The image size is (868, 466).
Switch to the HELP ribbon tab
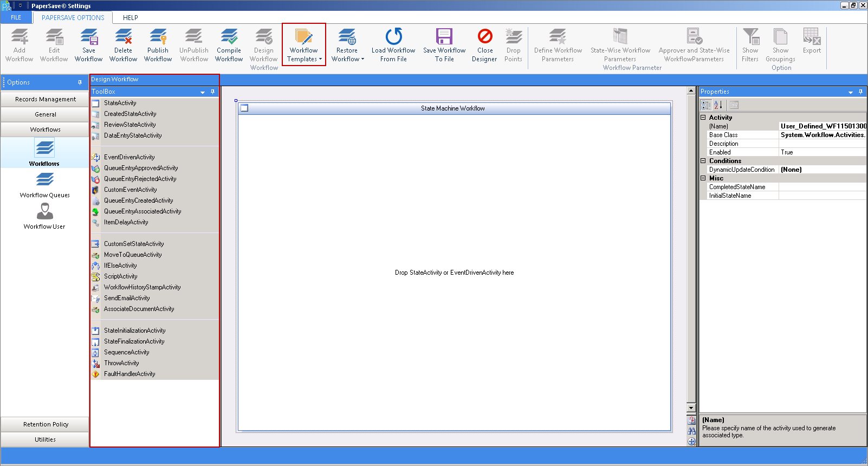click(x=131, y=17)
